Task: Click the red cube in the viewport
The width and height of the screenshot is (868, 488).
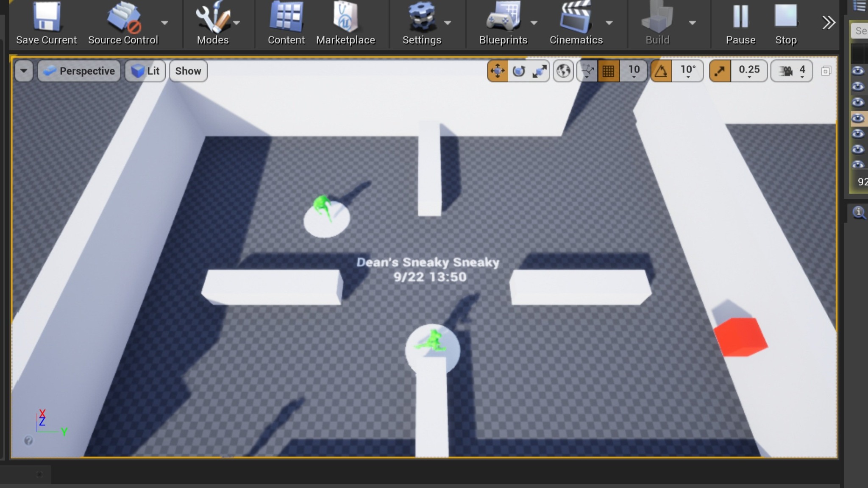Action: pos(740,337)
